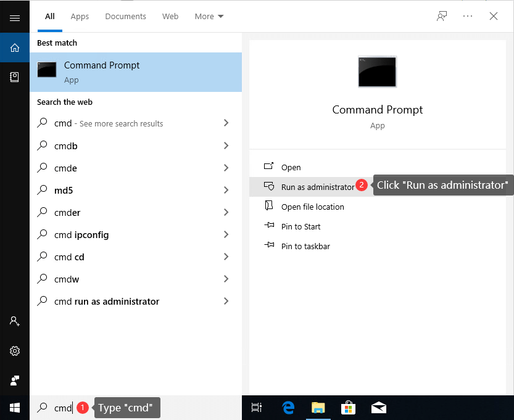The image size is (514, 420).
Task: Choose Run as administrator
Action: pos(377,187)
